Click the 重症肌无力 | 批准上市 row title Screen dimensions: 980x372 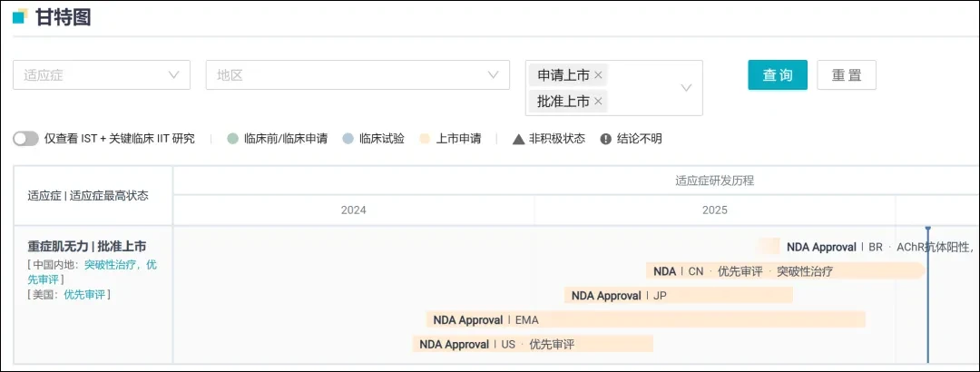(x=87, y=246)
